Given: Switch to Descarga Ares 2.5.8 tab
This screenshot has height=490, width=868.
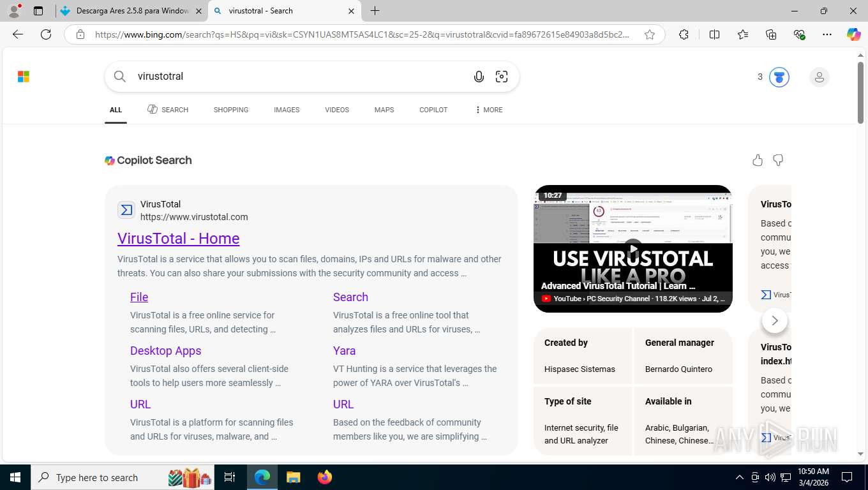Looking at the screenshot, I should click(131, 11).
